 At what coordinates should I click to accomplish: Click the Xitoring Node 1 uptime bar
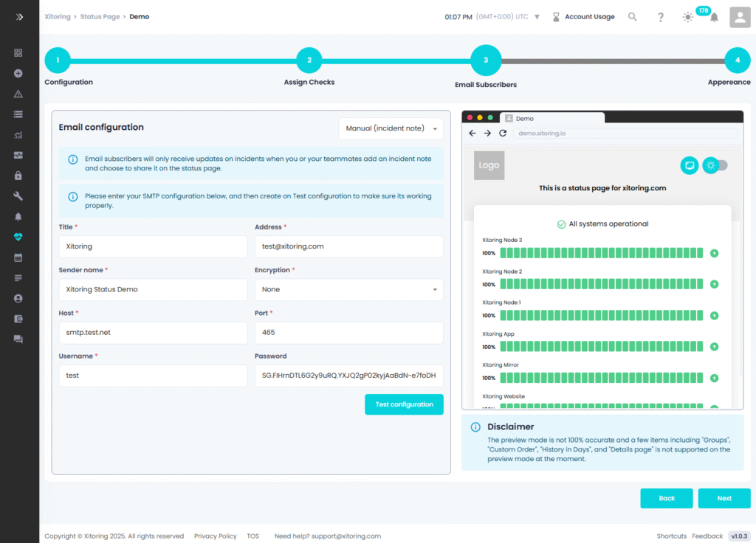coord(601,316)
